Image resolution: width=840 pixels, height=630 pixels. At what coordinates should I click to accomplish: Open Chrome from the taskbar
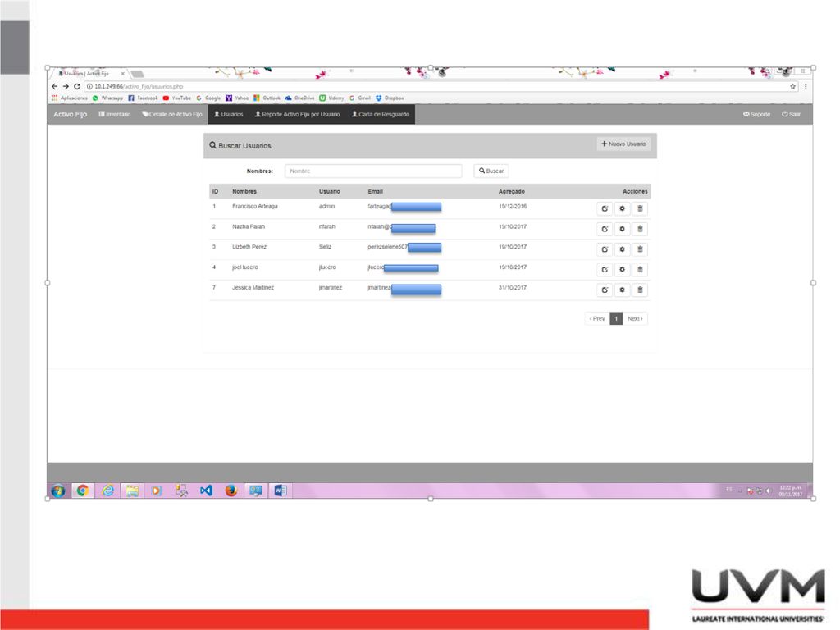pos(83,491)
